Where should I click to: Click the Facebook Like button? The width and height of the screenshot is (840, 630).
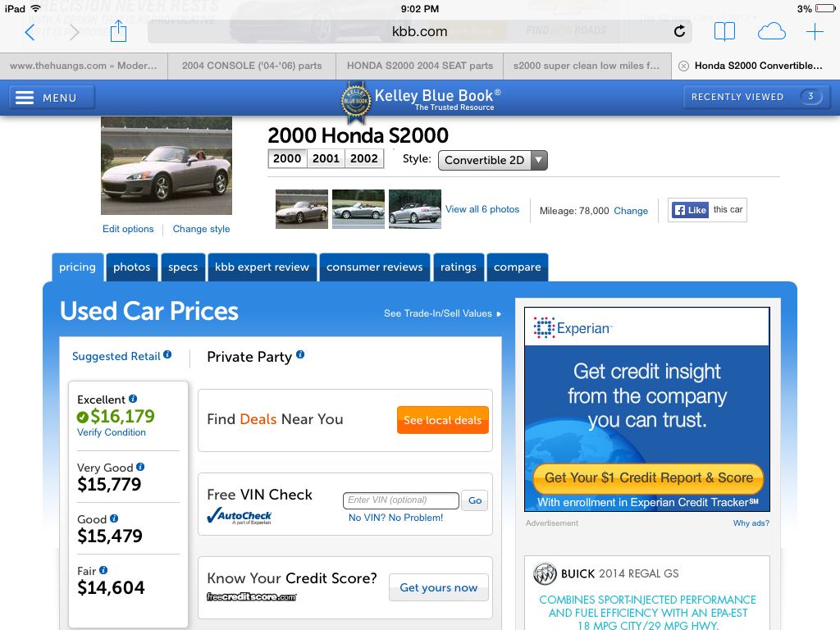pyautogui.click(x=691, y=210)
